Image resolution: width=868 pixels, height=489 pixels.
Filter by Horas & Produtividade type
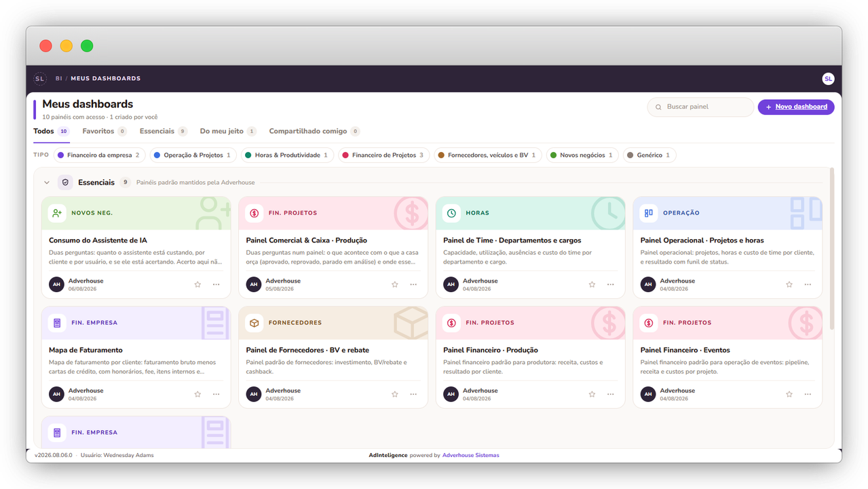point(287,156)
